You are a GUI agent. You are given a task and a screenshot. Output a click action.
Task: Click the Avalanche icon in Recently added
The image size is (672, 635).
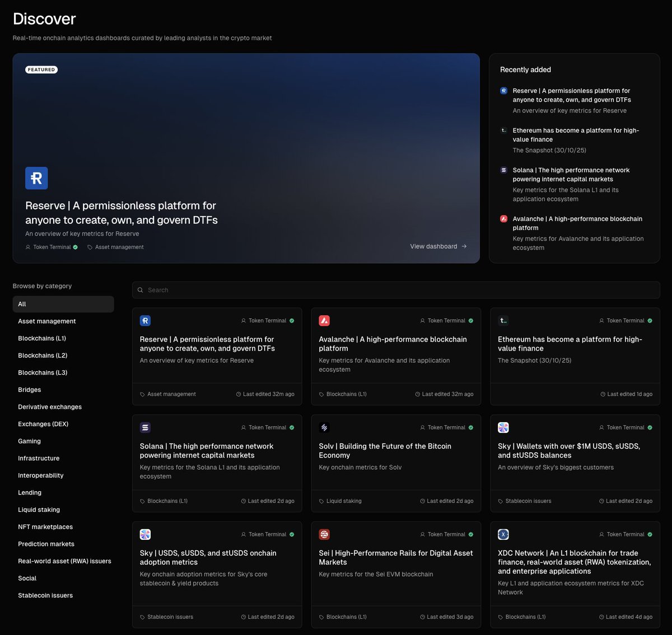[x=503, y=218]
